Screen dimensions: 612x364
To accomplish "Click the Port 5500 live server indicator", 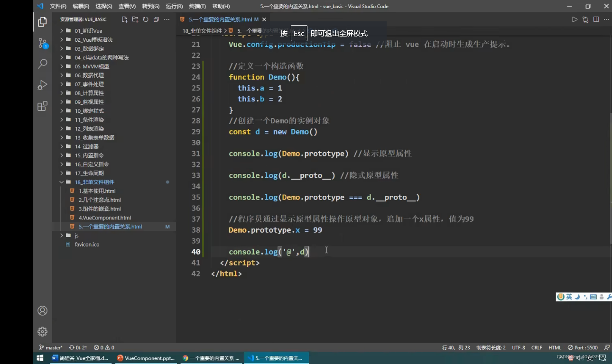I will (x=583, y=347).
